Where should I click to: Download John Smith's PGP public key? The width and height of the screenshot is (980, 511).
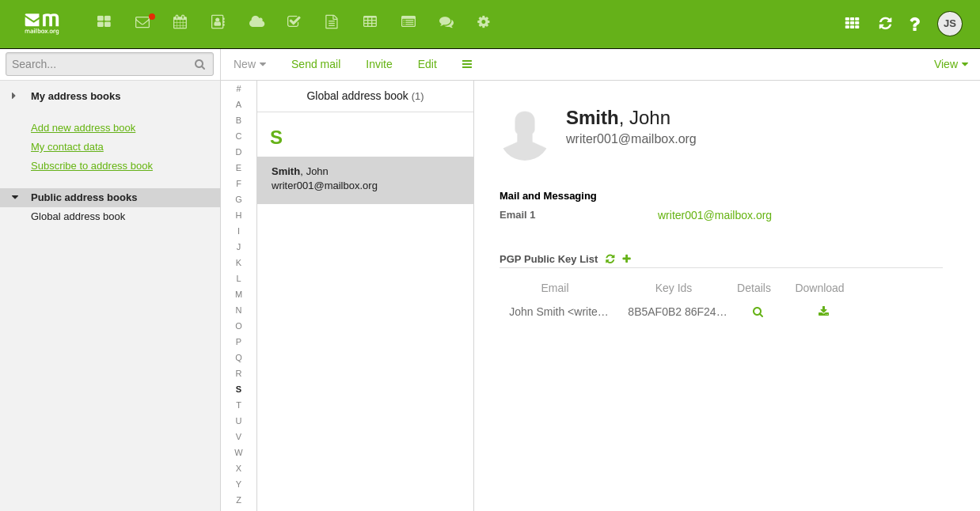(823, 312)
